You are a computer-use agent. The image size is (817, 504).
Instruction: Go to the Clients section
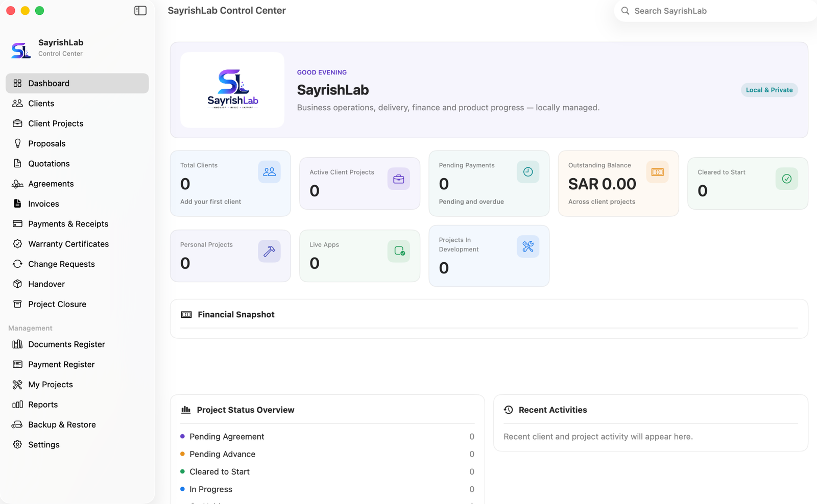(77, 104)
